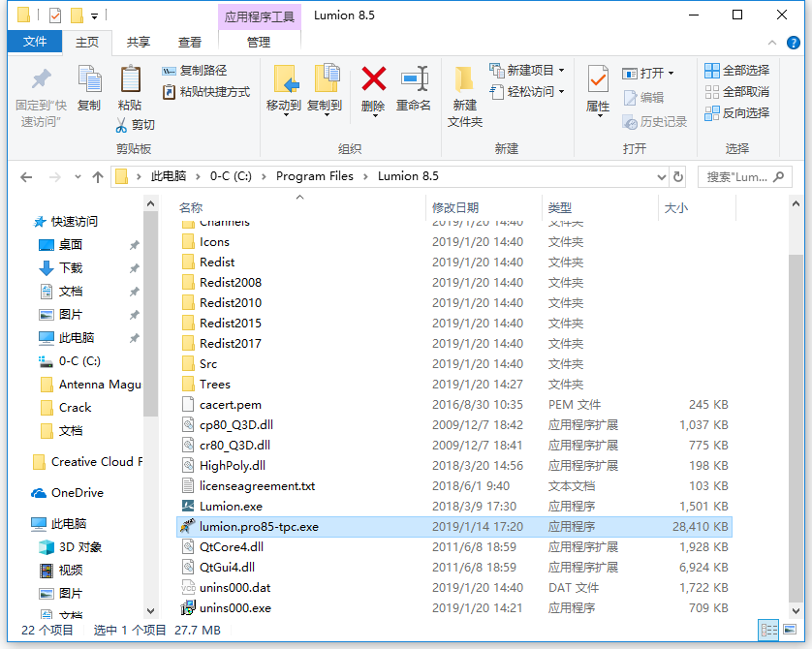812x649 pixels.
Task: Click the Cut scissors icon
Action: pos(122,125)
